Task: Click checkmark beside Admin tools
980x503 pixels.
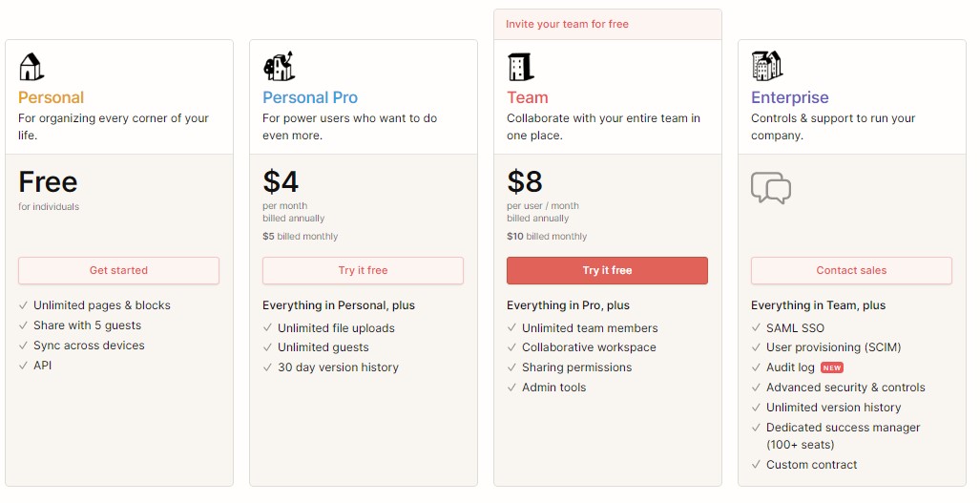Action: tap(512, 388)
